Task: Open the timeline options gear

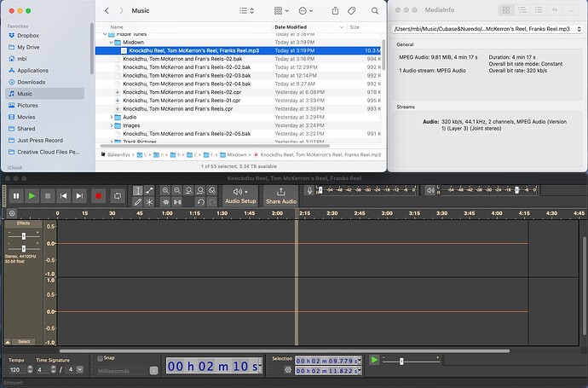Action: tap(12, 213)
